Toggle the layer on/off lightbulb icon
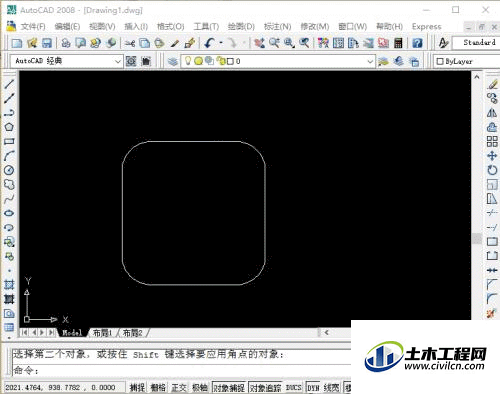 [x=188, y=61]
